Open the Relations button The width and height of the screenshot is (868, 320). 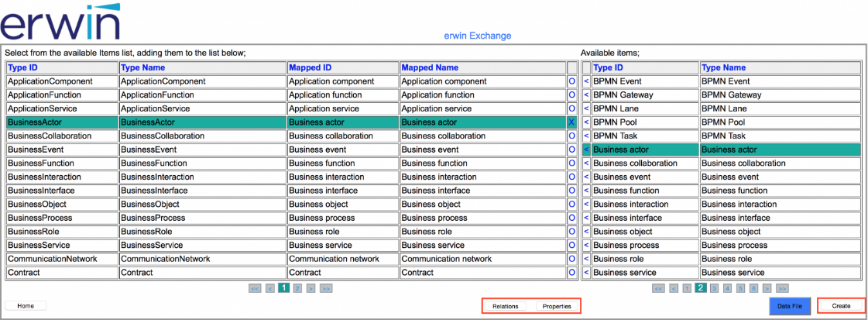pos(506,306)
